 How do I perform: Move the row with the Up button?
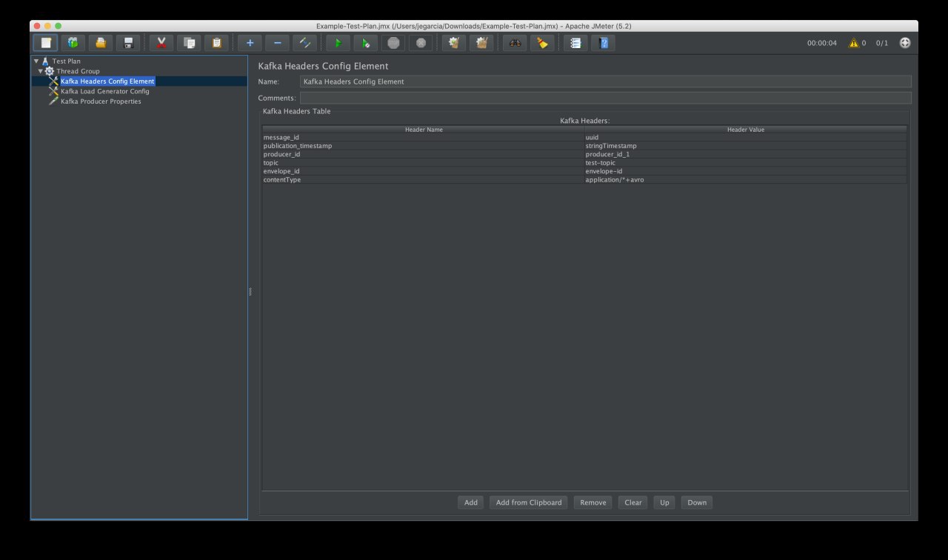[x=664, y=502]
